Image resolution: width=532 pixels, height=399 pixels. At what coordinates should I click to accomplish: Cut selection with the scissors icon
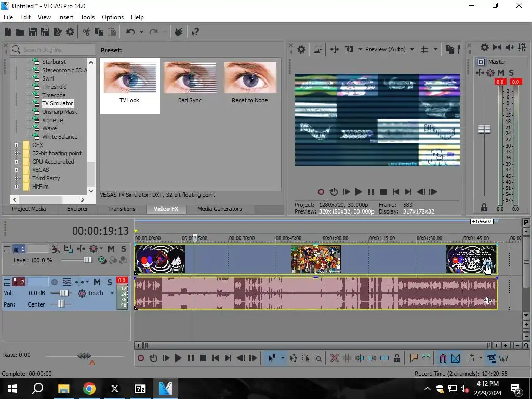pyautogui.click(x=87, y=32)
